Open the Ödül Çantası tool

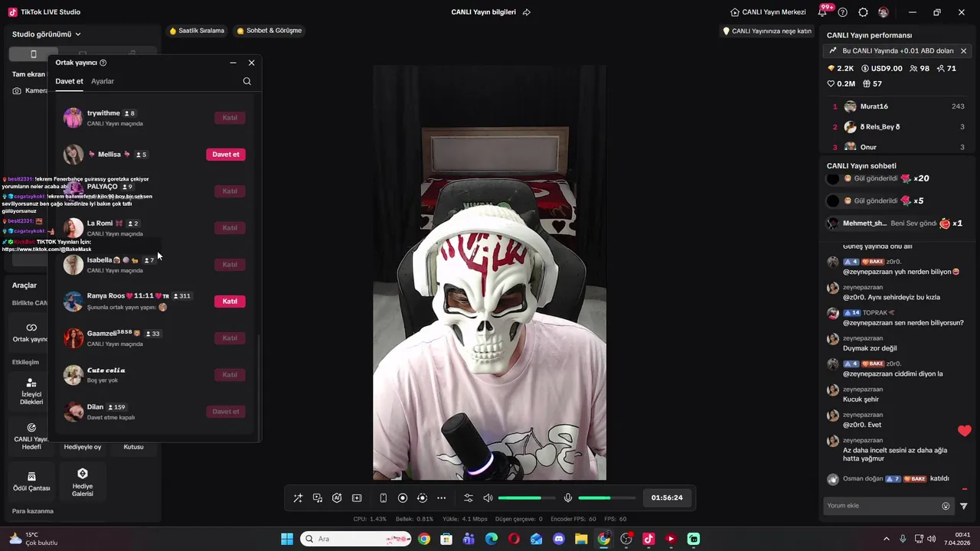click(31, 481)
